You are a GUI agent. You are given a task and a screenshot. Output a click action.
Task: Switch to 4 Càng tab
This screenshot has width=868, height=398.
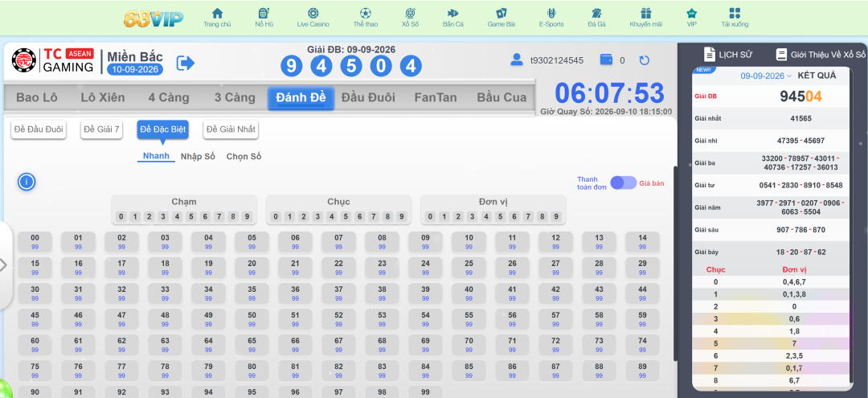click(169, 98)
